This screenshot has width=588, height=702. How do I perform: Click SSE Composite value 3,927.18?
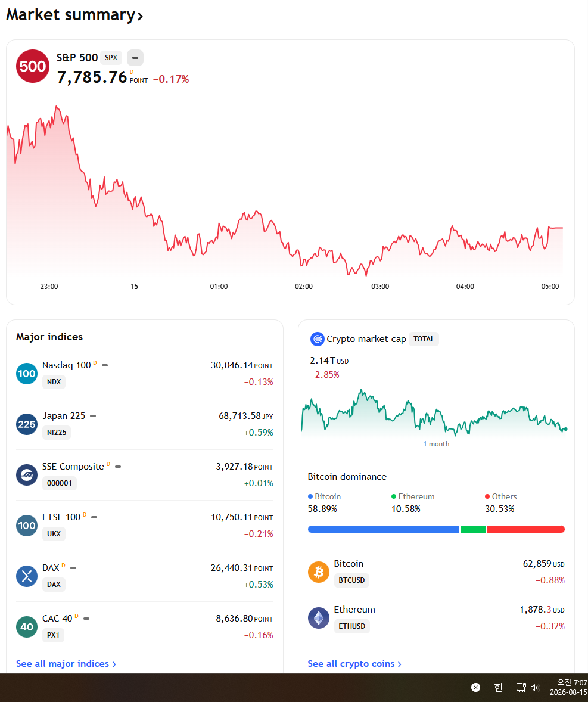(x=235, y=467)
